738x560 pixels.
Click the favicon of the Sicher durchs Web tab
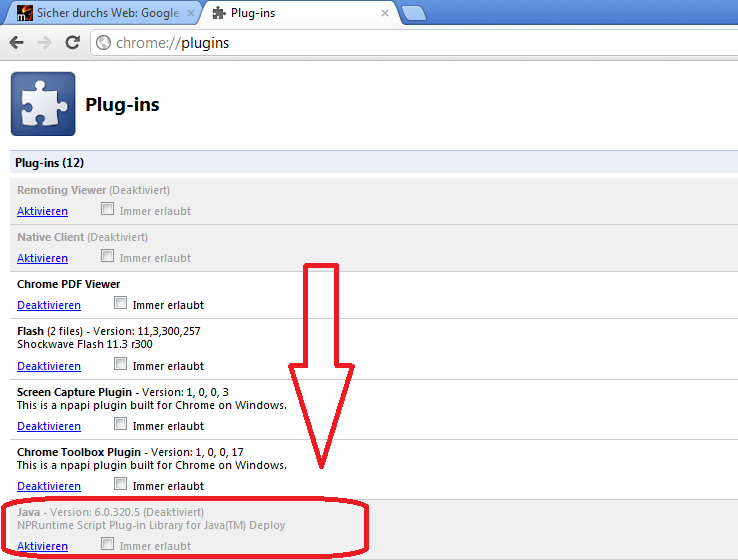click(24, 13)
